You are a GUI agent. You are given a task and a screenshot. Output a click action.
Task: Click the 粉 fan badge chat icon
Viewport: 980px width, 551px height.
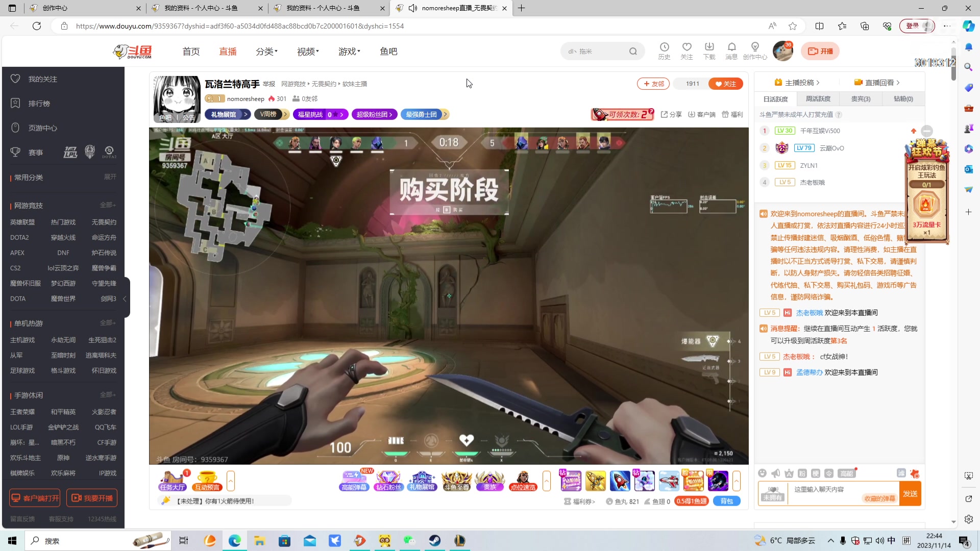pos(802,473)
